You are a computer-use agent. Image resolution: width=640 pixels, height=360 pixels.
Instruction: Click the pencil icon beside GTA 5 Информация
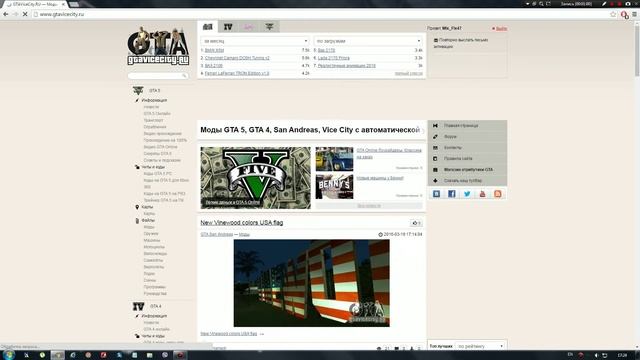137,100
